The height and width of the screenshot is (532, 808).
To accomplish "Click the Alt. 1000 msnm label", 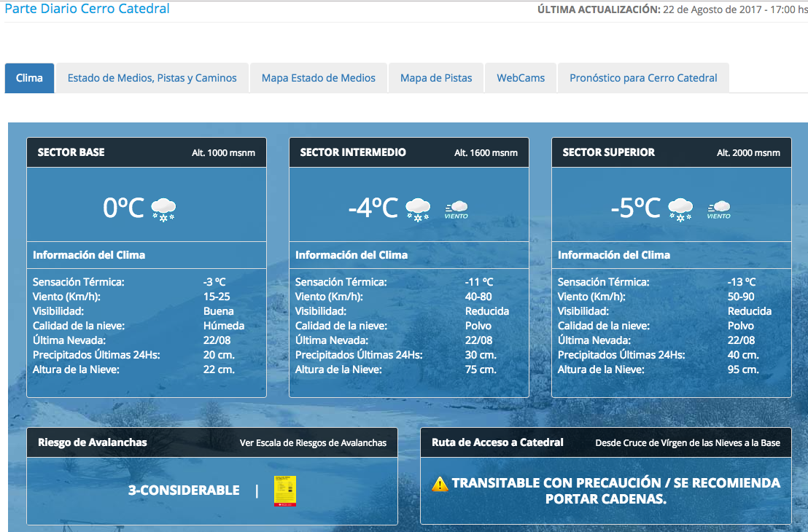I will [224, 153].
